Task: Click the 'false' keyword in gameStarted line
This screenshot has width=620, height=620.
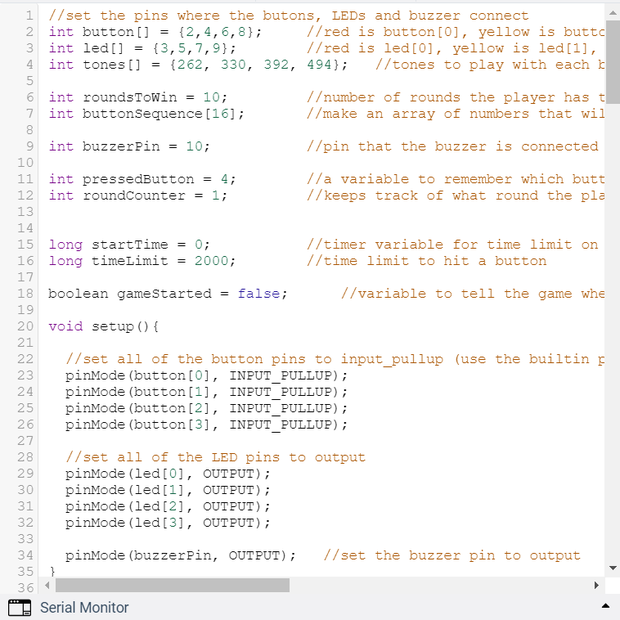Action: coord(258,294)
